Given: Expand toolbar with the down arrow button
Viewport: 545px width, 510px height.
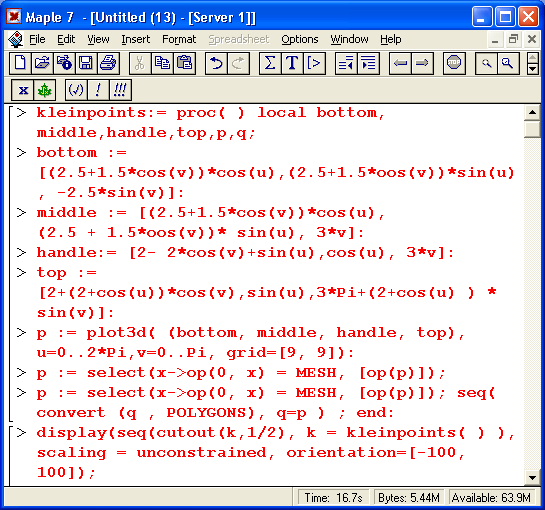Looking at the screenshot, I should 532,68.
